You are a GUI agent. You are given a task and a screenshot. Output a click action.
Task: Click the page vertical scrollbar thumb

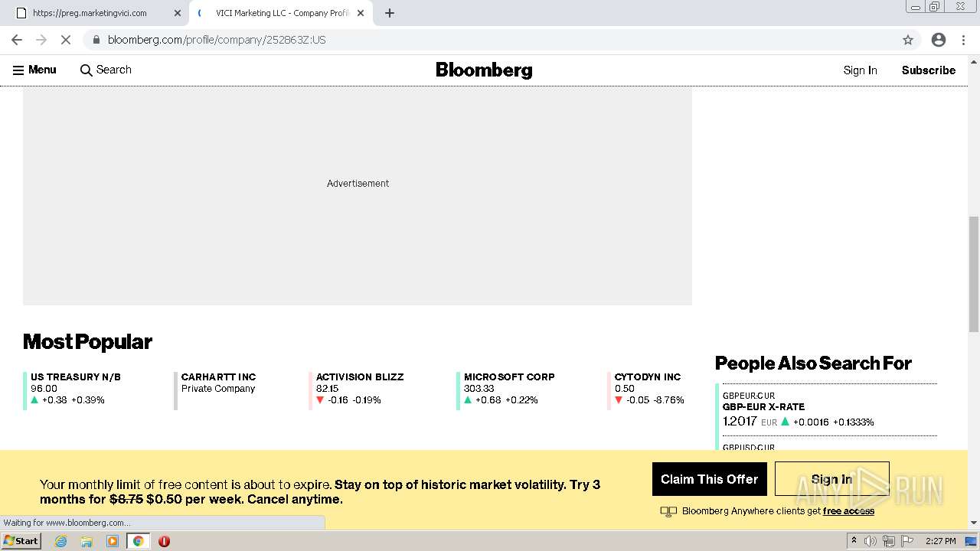[973, 274]
